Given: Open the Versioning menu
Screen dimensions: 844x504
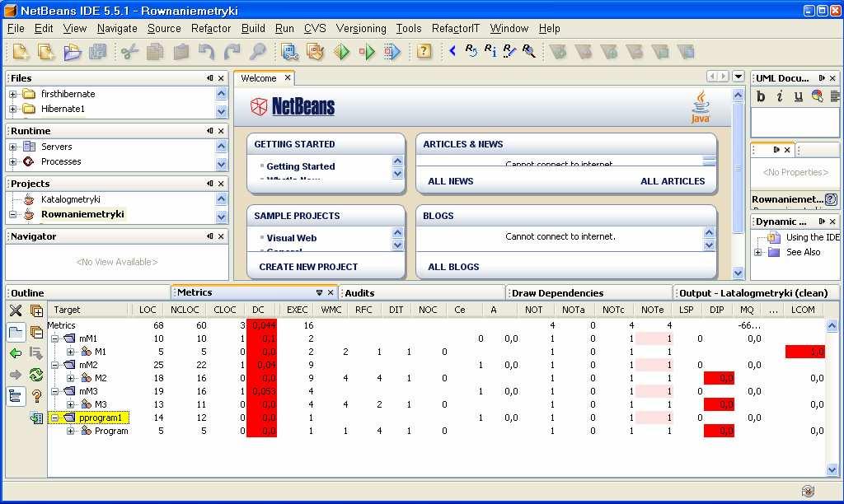Looking at the screenshot, I should (x=361, y=29).
